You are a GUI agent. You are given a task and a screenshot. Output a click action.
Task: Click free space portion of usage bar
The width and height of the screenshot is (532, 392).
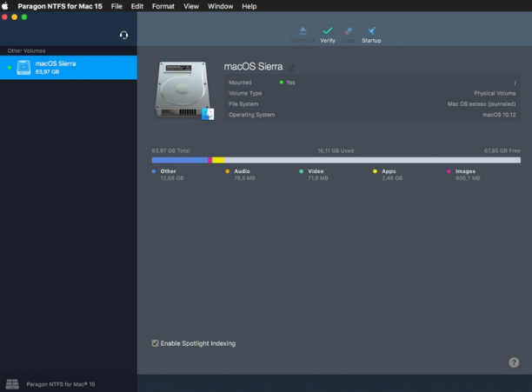click(x=372, y=160)
